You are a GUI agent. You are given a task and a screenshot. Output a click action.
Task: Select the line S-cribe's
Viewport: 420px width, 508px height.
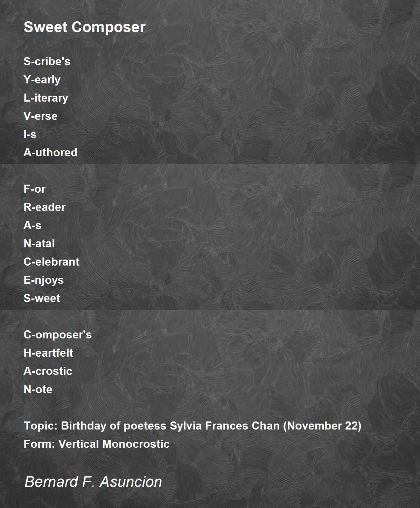[x=47, y=61]
